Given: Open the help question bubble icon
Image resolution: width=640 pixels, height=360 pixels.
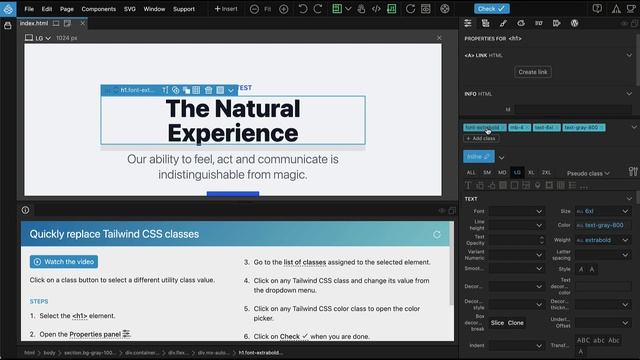Looking at the screenshot, I should pos(597,9).
